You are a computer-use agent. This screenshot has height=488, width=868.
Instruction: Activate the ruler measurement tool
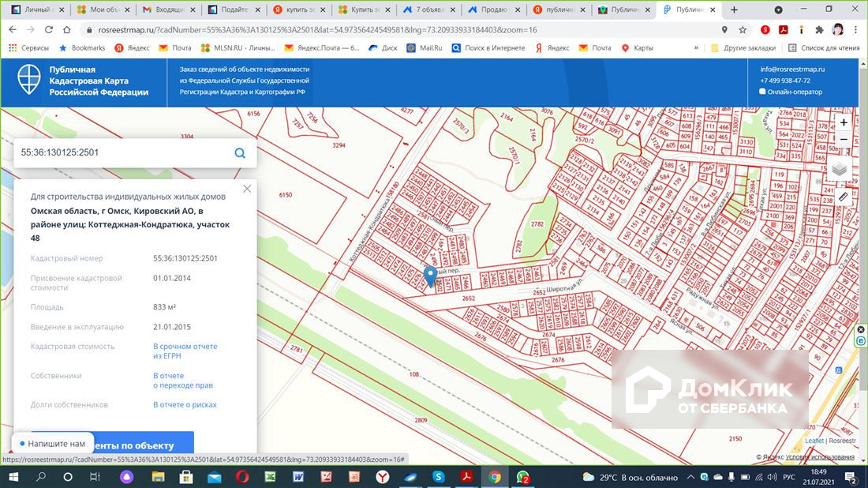(843, 196)
